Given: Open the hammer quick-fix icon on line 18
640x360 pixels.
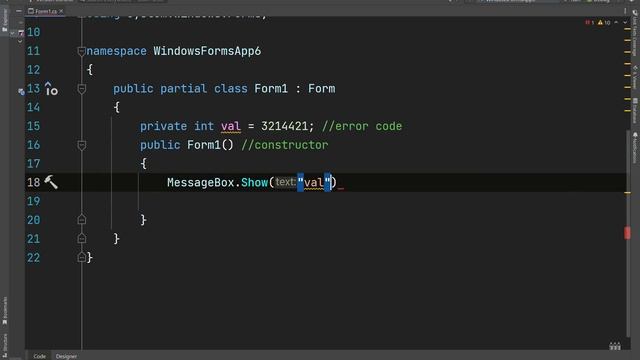Looking at the screenshot, I should tap(51, 182).
